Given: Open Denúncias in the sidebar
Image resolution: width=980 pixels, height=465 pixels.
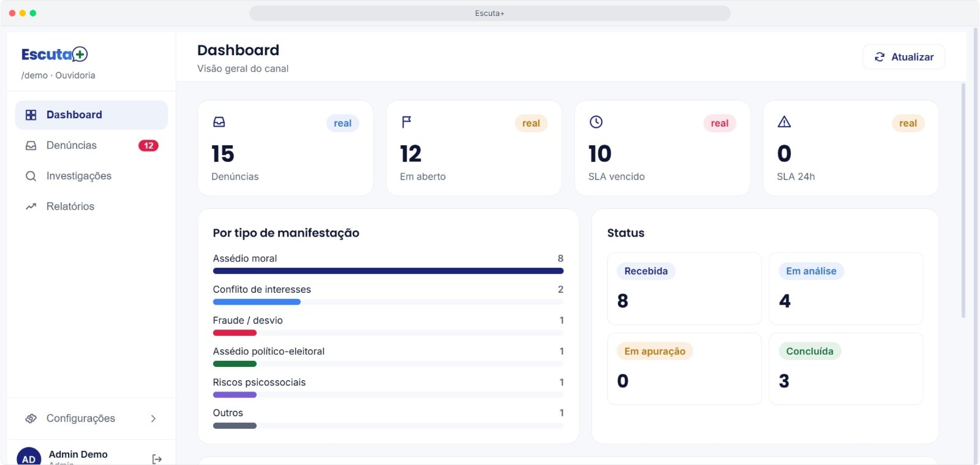Looking at the screenshot, I should click(x=91, y=146).
